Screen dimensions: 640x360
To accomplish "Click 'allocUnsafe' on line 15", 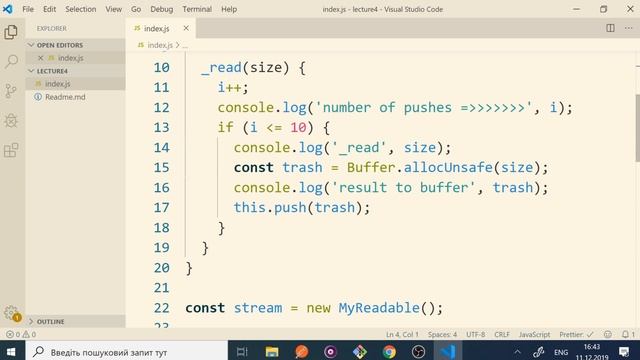I will click(x=448, y=168).
